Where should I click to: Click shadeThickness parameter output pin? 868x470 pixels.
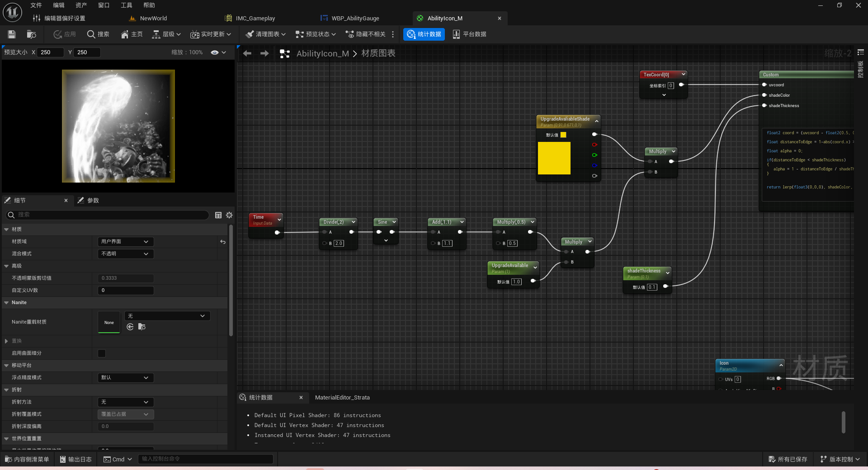(665, 286)
